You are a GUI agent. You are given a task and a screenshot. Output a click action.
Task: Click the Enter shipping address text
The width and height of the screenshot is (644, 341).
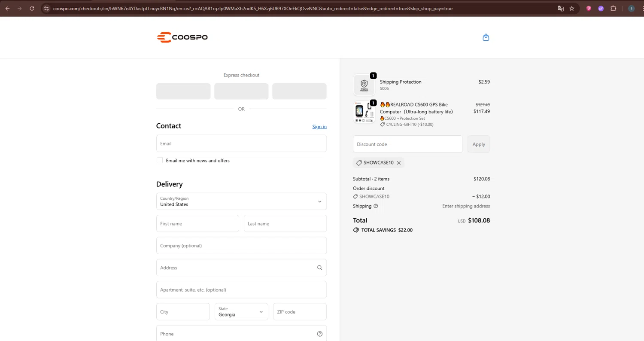click(466, 206)
